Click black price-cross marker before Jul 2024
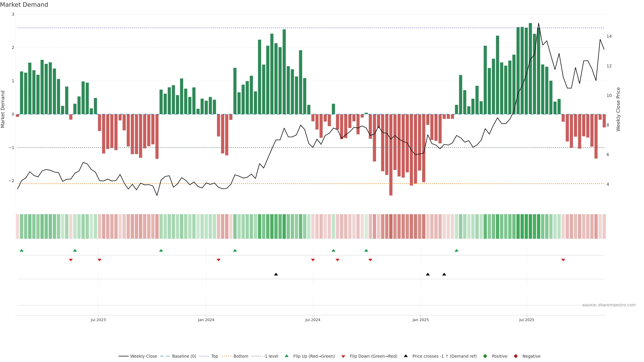The height and width of the screenshot is (362, 644). 276,274
